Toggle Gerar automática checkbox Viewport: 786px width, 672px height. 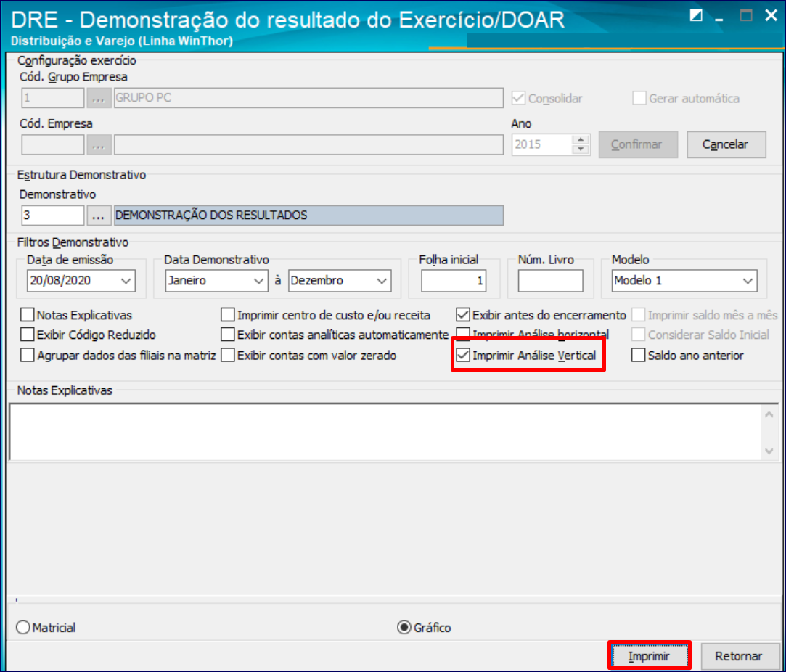(x=639, y=98)
